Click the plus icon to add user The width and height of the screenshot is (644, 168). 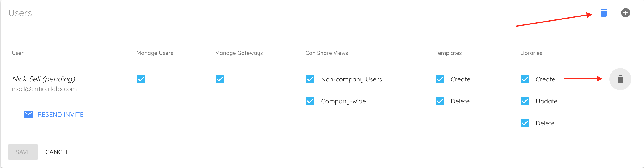626,13
